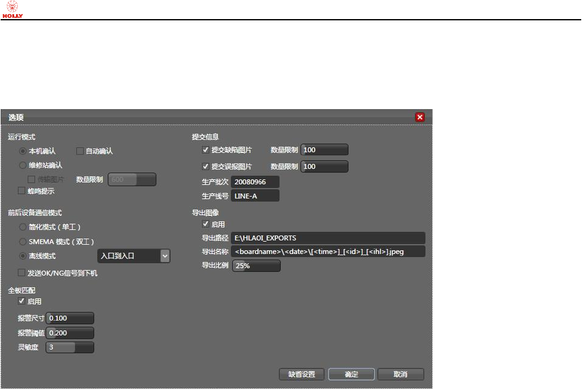Click the 导出名称 filename pattern field

(328, 252)
